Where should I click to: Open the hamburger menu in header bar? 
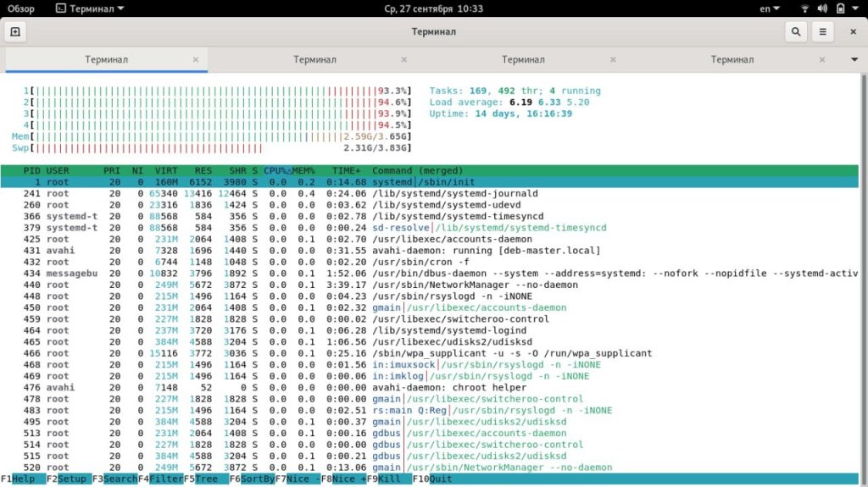pos(822,32)
